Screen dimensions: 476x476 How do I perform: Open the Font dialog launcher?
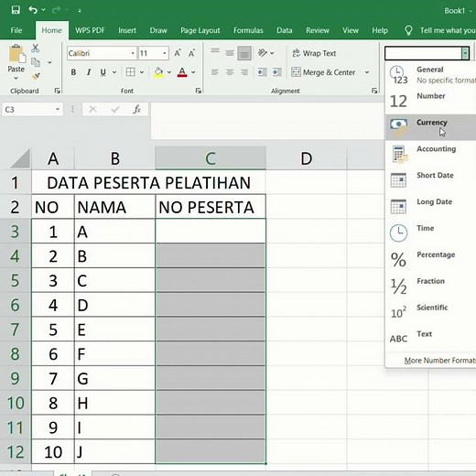click(x=199, y=91)
